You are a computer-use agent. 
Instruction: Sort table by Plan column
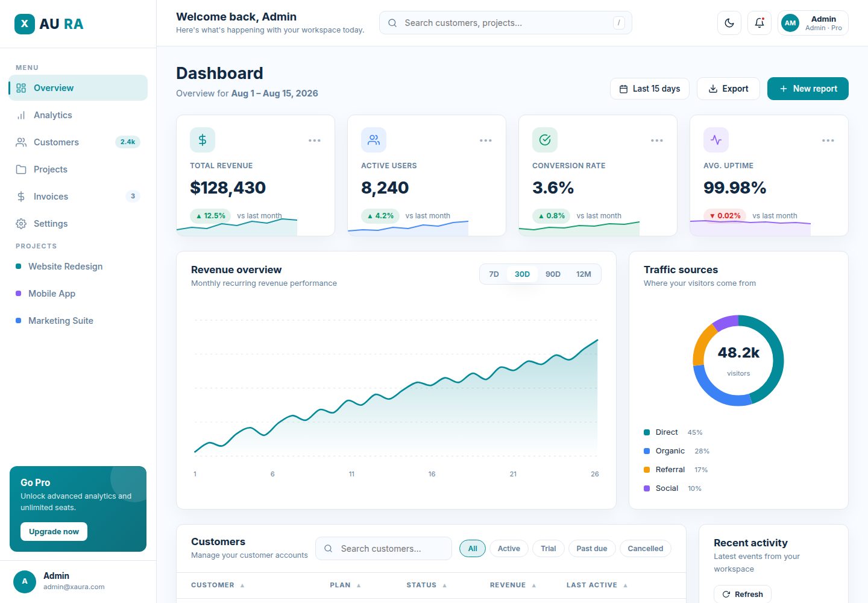pos(345,585)
